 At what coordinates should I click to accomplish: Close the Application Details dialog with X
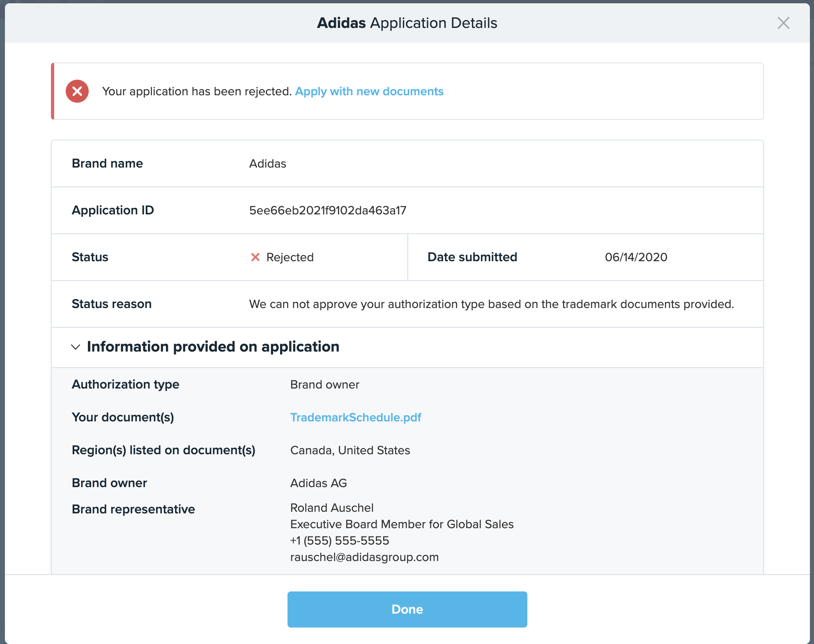783,23
